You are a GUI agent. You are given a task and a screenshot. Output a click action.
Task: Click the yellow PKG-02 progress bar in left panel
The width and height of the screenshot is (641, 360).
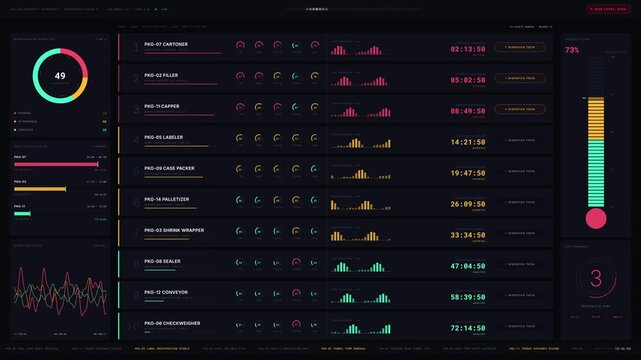pyautogui.click(x=40, y=189)
